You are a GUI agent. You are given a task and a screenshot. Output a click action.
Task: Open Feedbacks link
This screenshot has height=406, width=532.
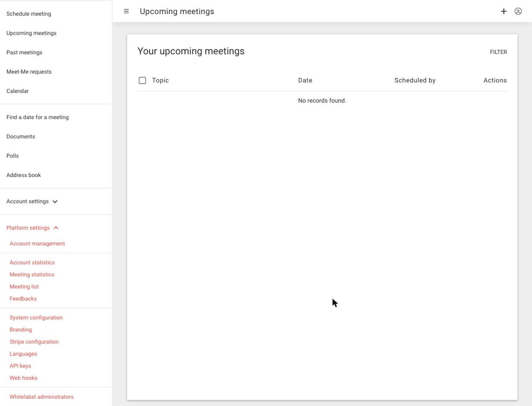(x=23, y=299)
